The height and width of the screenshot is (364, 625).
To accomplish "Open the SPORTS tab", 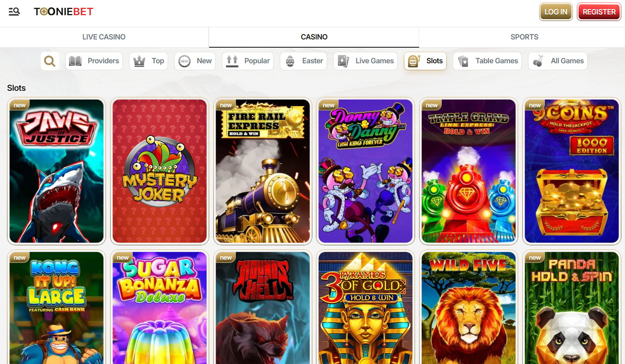I will (x=524, y=37).
